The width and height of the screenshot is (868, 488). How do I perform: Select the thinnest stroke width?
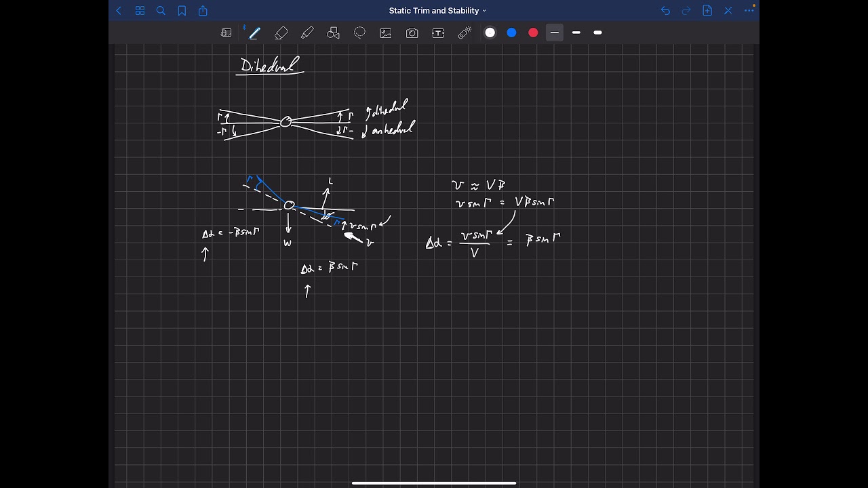(x=555, y=33)
